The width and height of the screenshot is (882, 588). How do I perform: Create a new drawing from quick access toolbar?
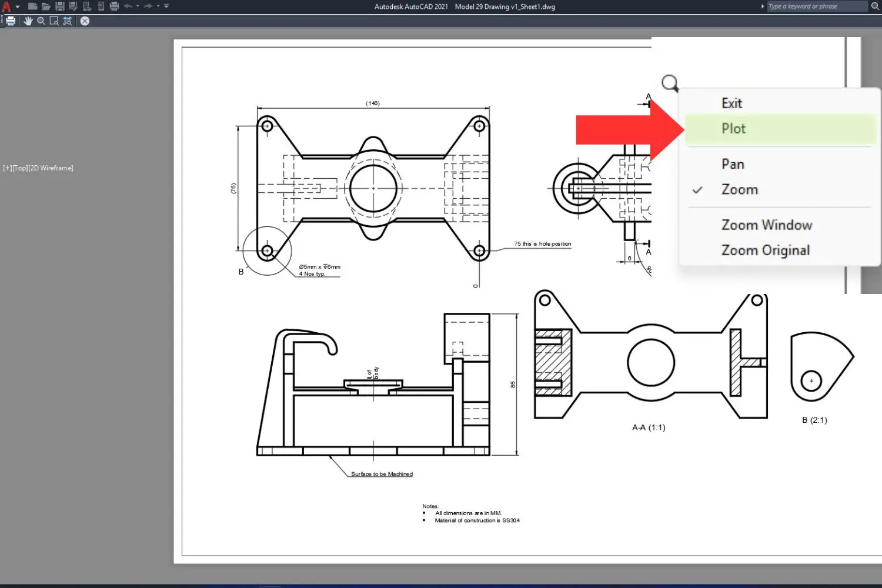point(33,6)
